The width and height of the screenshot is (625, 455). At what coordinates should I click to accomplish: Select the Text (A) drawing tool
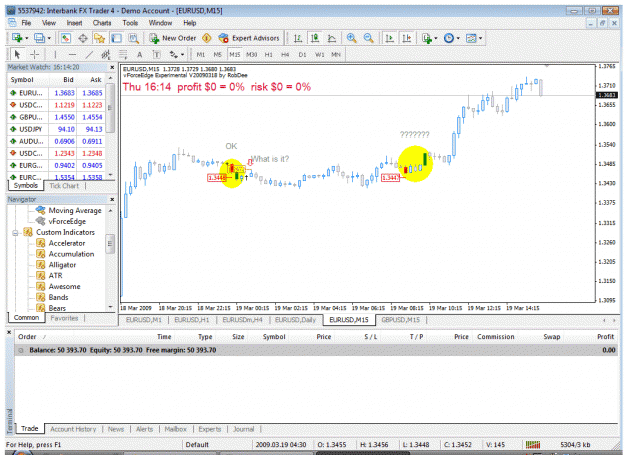click(x=140, y=55)
